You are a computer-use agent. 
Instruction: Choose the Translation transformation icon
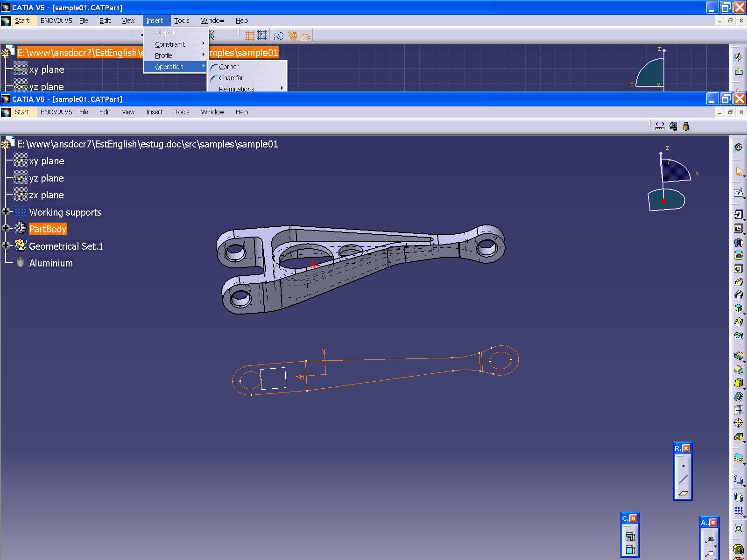738,480
